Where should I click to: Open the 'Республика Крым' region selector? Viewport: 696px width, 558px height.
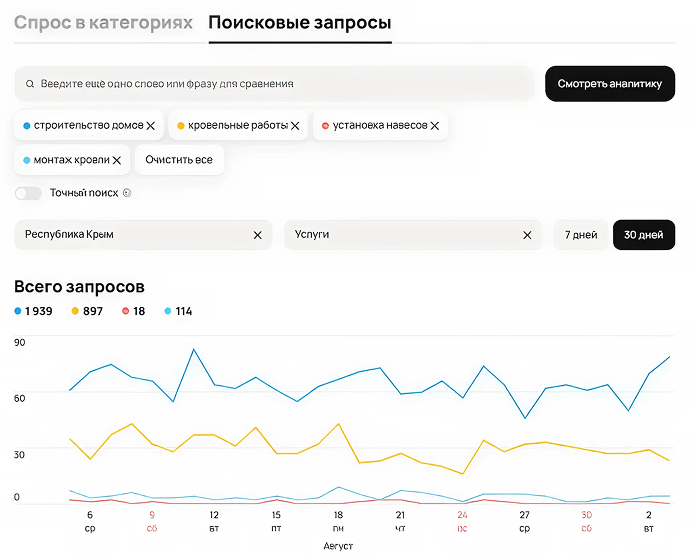pyautogui.click(x=130, y=235)
